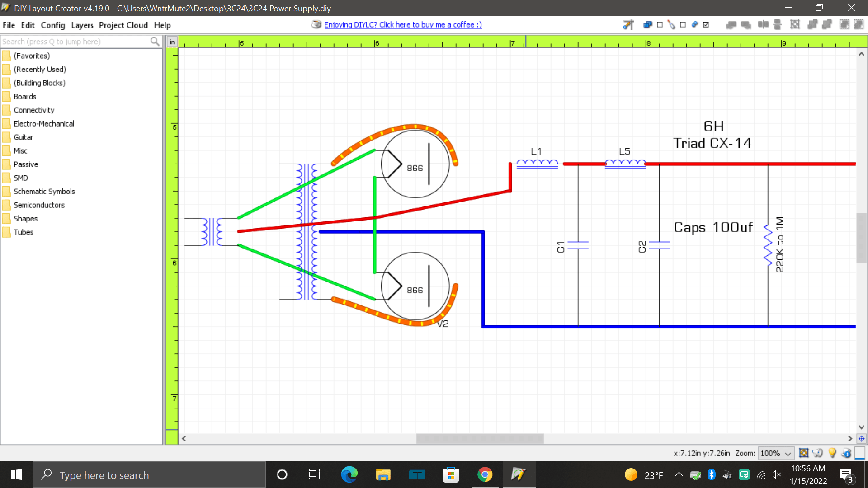868x488 pixels.
Task: Open the Project Cloud menu
Action: pyautogui.click(x=123, y=25)
